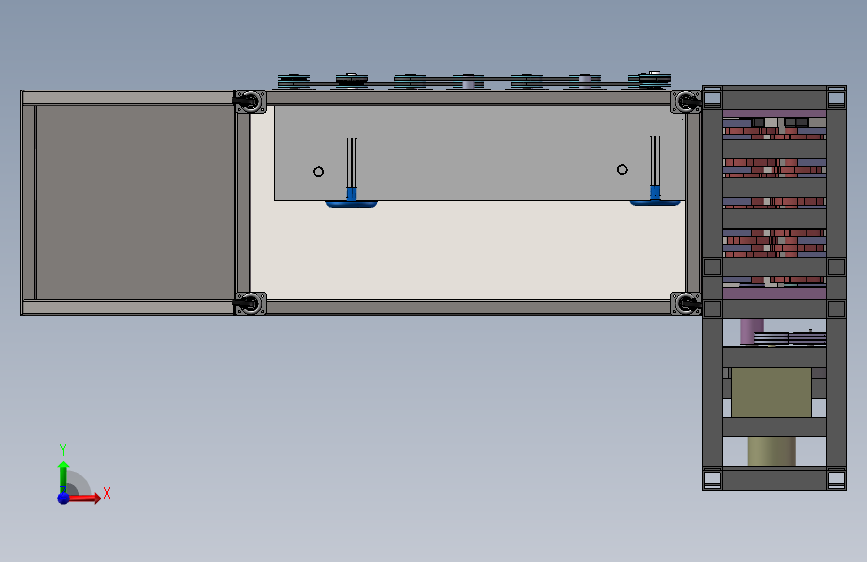Select the beige floor panel below gray plate
The width and height of the screenshot is (867, 562).
[x=468, y=250]
